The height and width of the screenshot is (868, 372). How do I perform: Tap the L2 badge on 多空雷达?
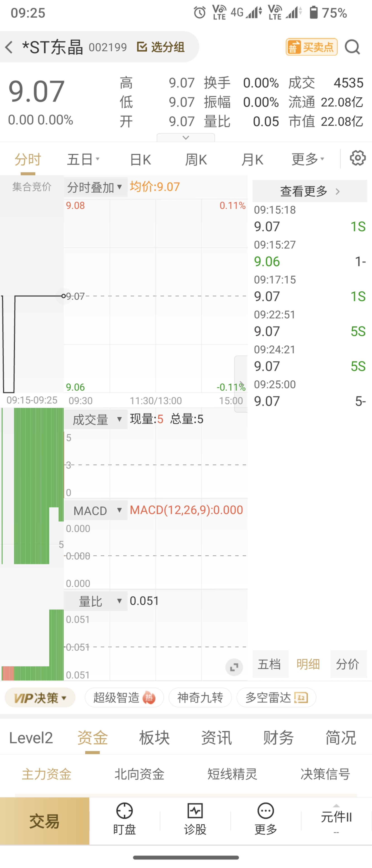click(x=301, y=698)
